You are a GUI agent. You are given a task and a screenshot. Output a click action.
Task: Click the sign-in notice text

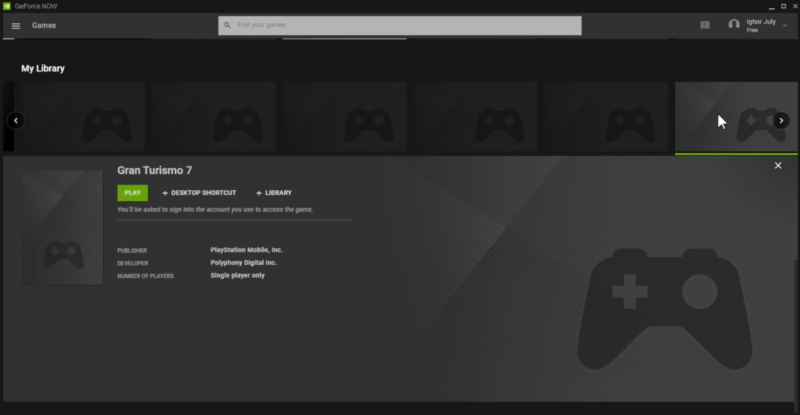tap(215, 210)
